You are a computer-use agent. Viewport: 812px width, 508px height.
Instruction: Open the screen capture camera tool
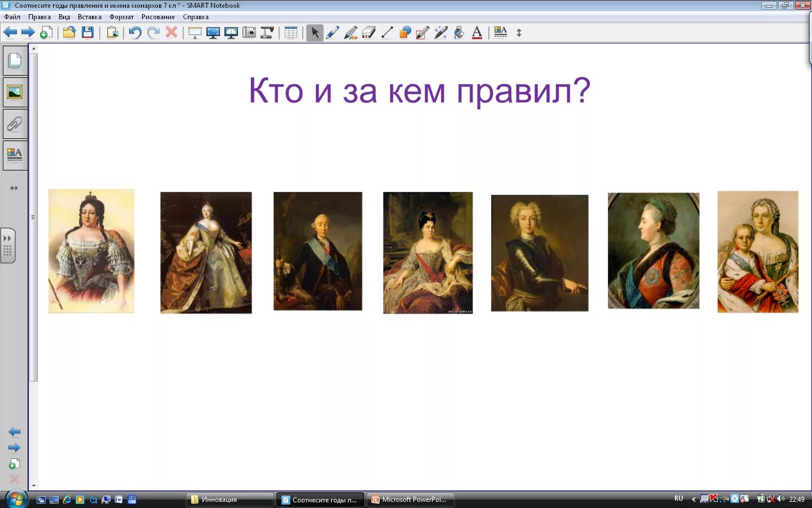click(249, 32)
